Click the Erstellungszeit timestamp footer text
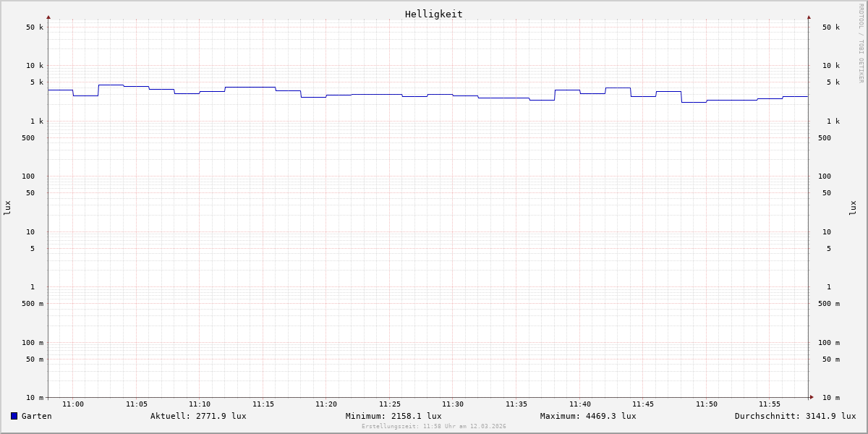The width and height of the screenshot is (868, 434). click(434, 427)
